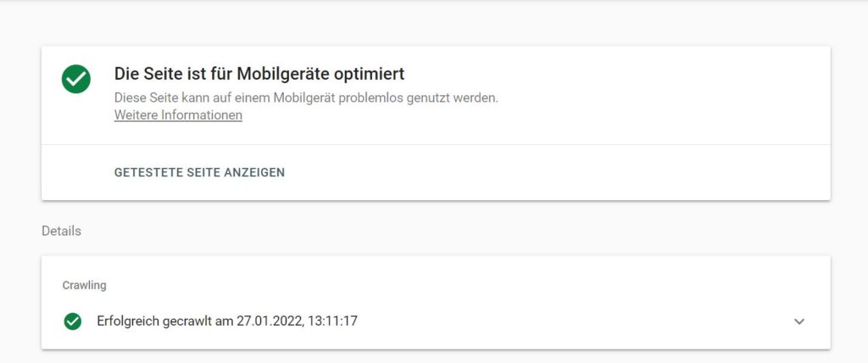Screen dimensions: 868x363
Task: Click the Diese Seite kann description text
Action: pyautogui.click(x=306, y=98)
